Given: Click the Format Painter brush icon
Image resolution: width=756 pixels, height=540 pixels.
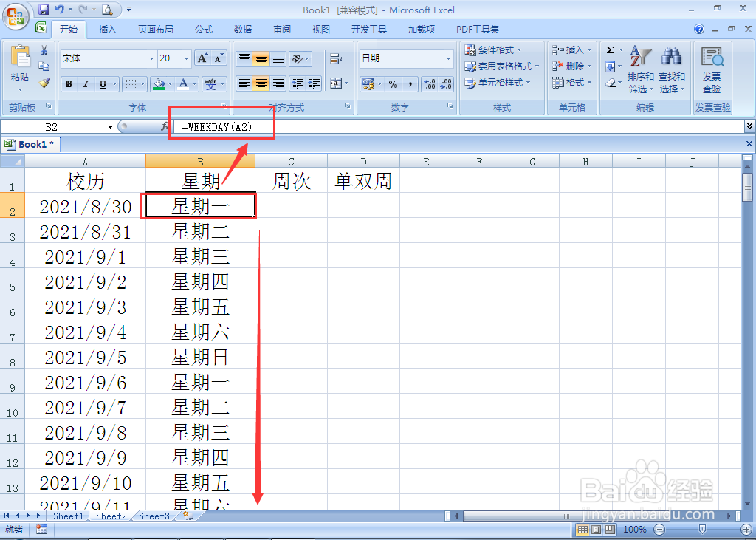Looking at the screenshot, I should (43, 83).
